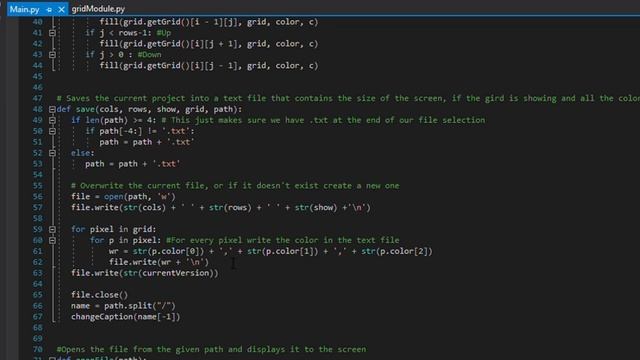Viewport: 640px width, 360px height.
Task: Collapse the 'if len(path) >= 4' block
Action: 52,120
